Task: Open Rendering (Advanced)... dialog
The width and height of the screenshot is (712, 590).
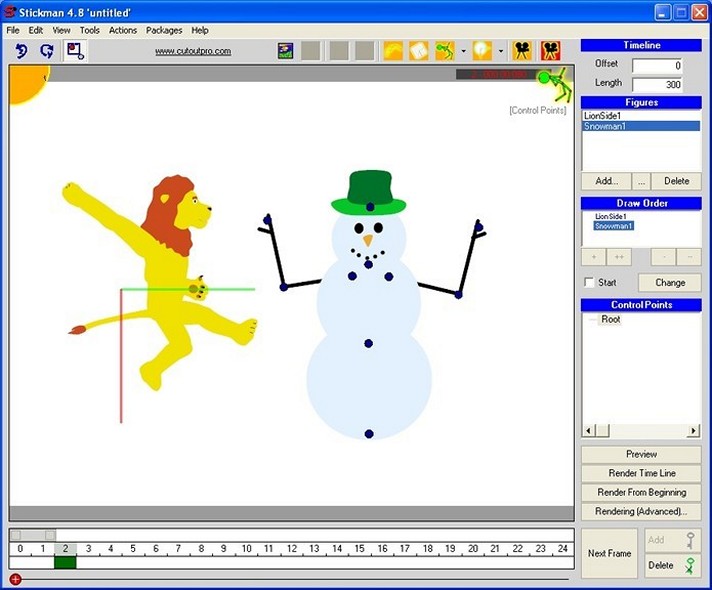Action: pos(641,511)
